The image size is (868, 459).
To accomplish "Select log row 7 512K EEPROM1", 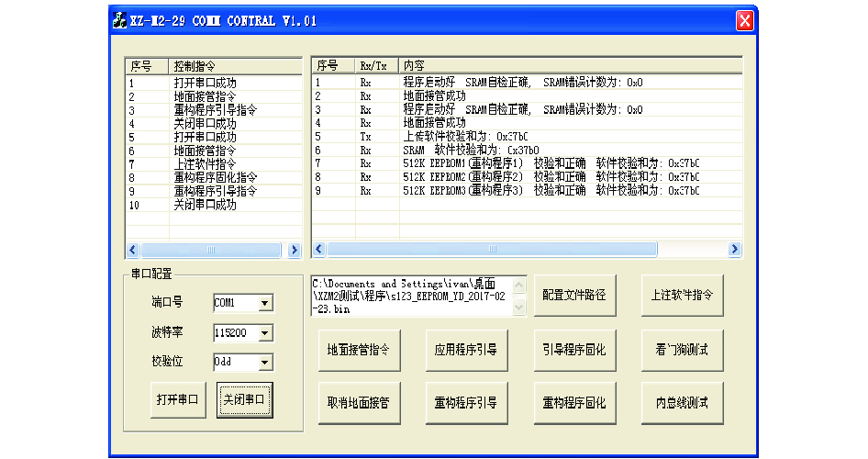I will (x=527, y=163).
